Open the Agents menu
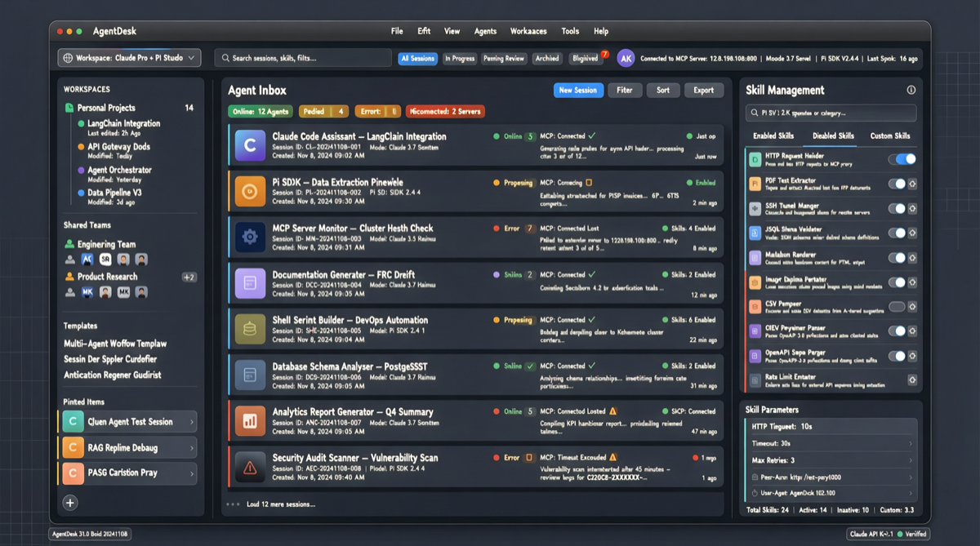The height and width of the screenshot is (546, 980). point(485,31)
